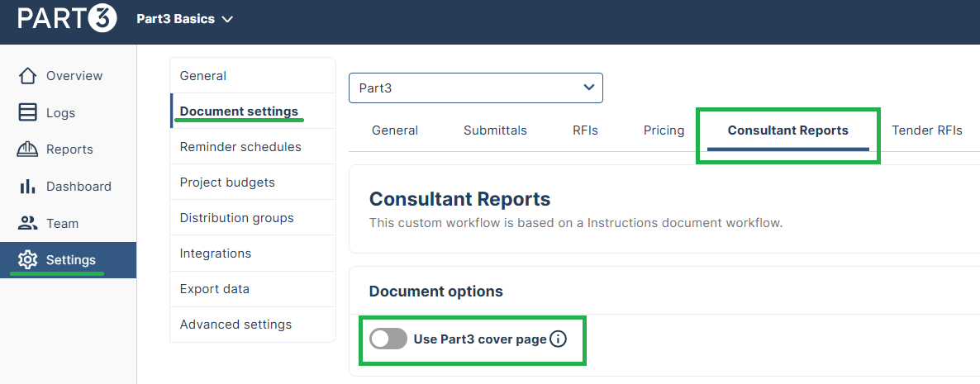Open the Logs list icon
Viewport: 980px width, 384px height.
(x=27, y=113)
